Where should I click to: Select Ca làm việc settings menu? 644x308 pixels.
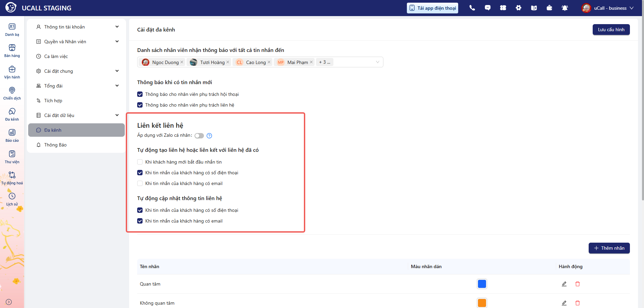(x=76, y=56)
